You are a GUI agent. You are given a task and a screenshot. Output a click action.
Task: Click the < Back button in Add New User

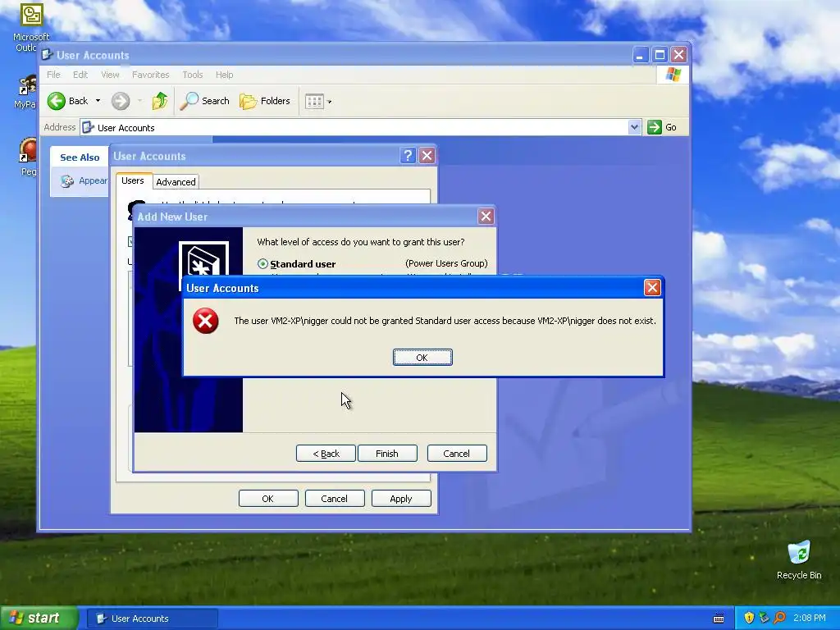coord(326,453)
